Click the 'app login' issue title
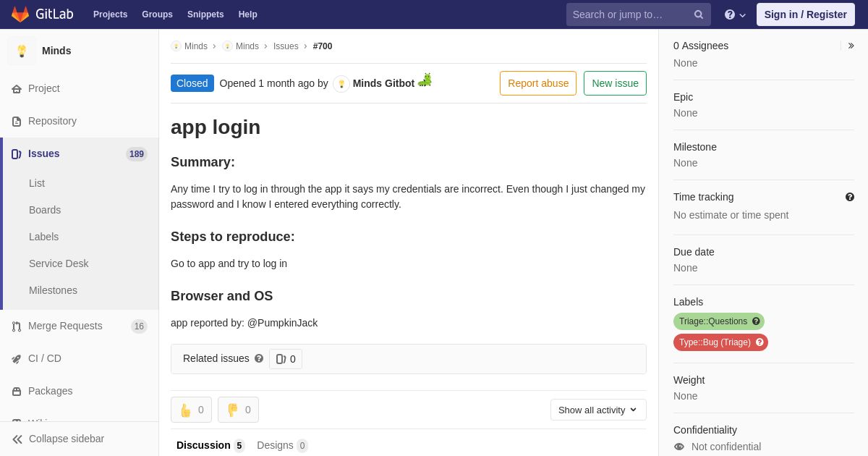Viewport: 868px width, 456px height. 216,127
